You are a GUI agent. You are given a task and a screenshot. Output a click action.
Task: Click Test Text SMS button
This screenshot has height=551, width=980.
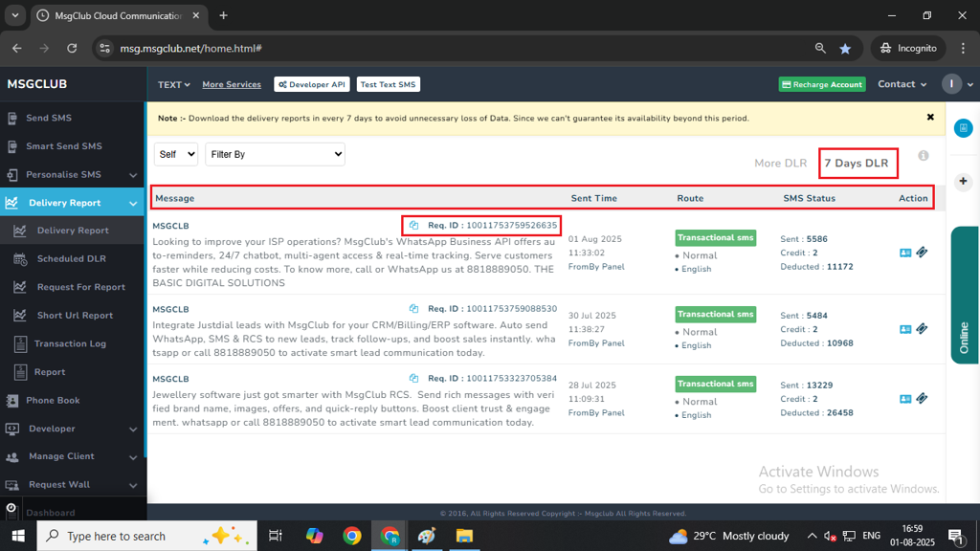(389, 84)
